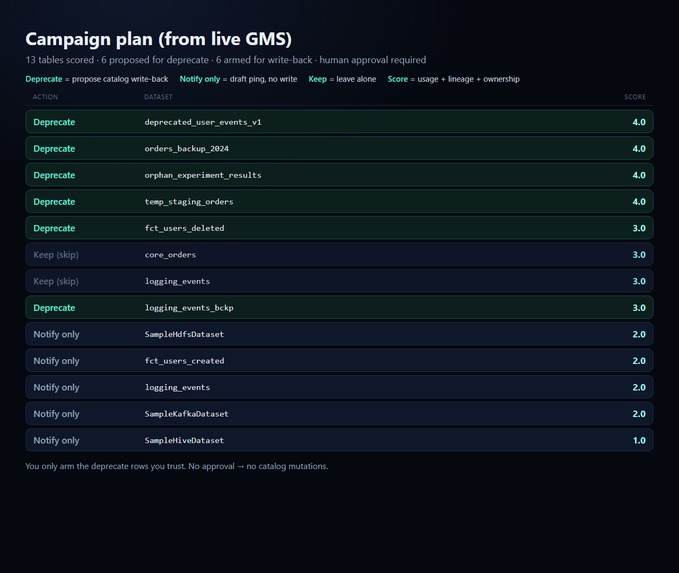Select dataset deprecated_user_events_v1
Image resolution: width=679 pixels, height=573 pixels.
203,122
